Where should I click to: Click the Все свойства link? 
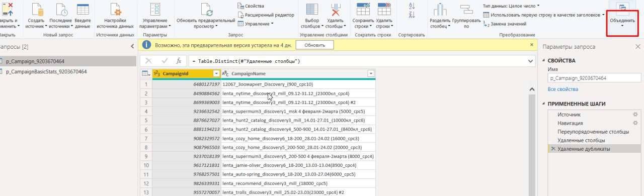[563, 89]
